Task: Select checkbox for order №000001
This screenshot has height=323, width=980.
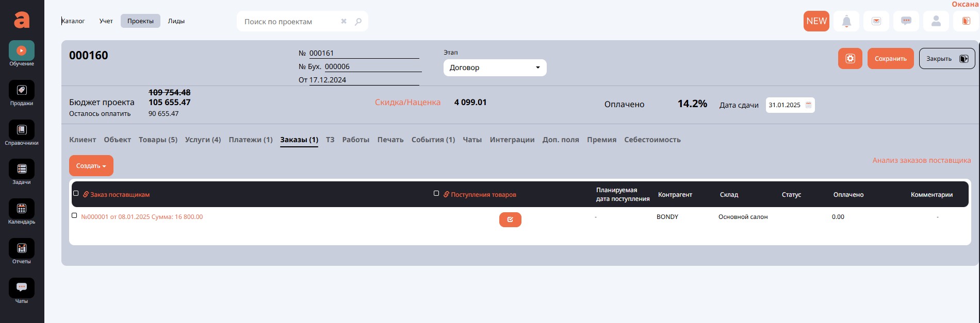Action: click(74, 216)
